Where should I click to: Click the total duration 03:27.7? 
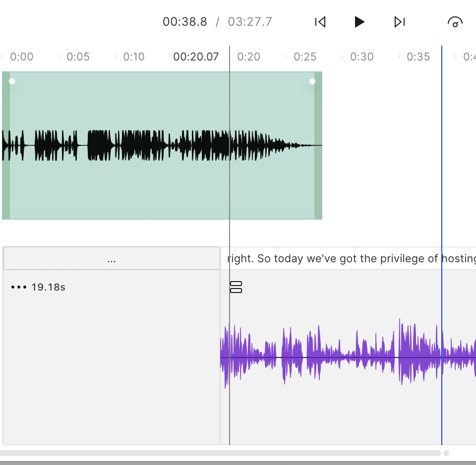250,22
